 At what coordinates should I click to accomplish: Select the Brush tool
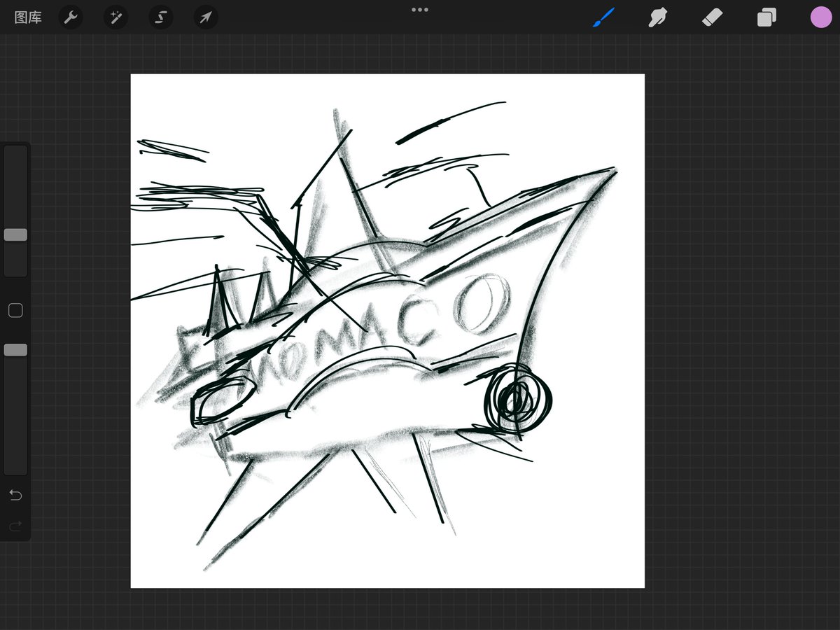[x=603, y=17]
